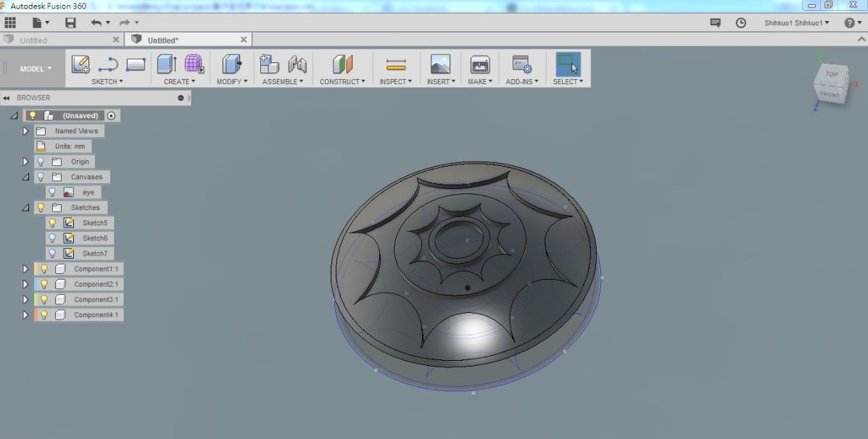Expand Component4:1 in the browser
Viewport: 868px width, 439px height.
[x=25, y=314]
